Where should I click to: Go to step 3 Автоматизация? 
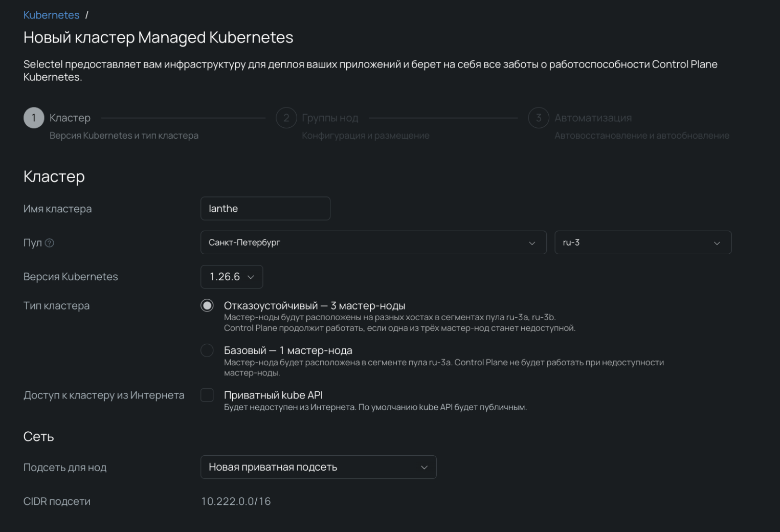point(539,118)
